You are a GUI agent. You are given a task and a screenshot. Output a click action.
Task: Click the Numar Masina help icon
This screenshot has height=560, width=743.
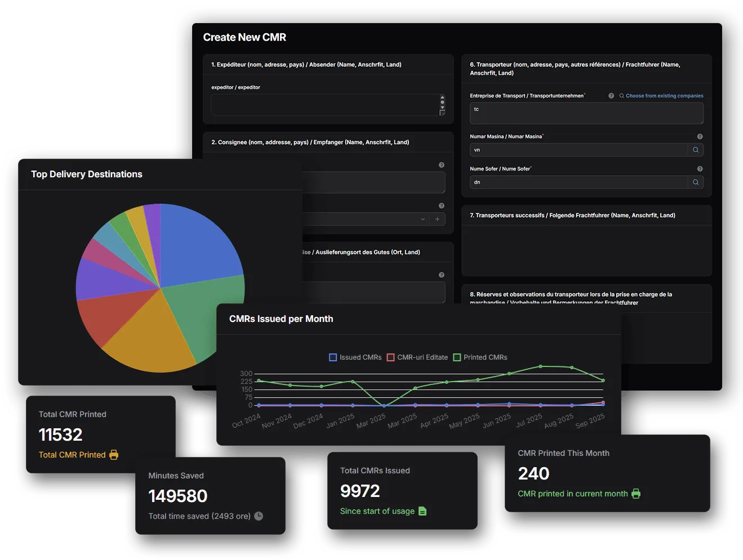pyautogui.click(x=700, y=137)
